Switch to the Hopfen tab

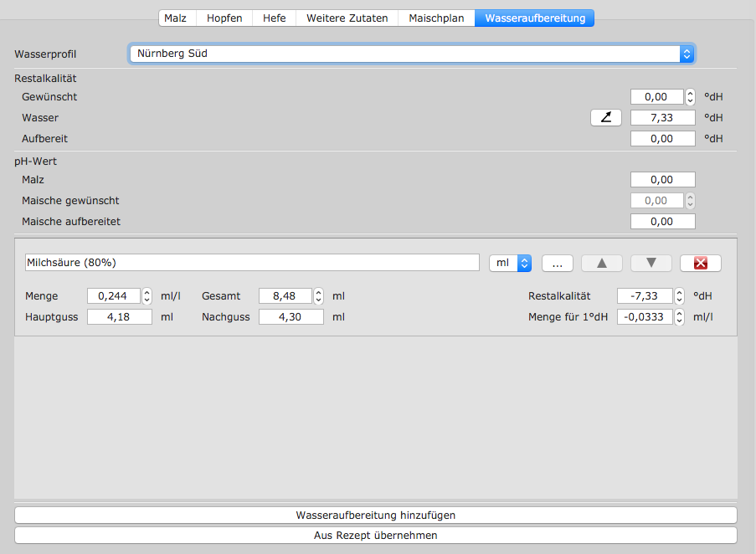pos(224,18)
